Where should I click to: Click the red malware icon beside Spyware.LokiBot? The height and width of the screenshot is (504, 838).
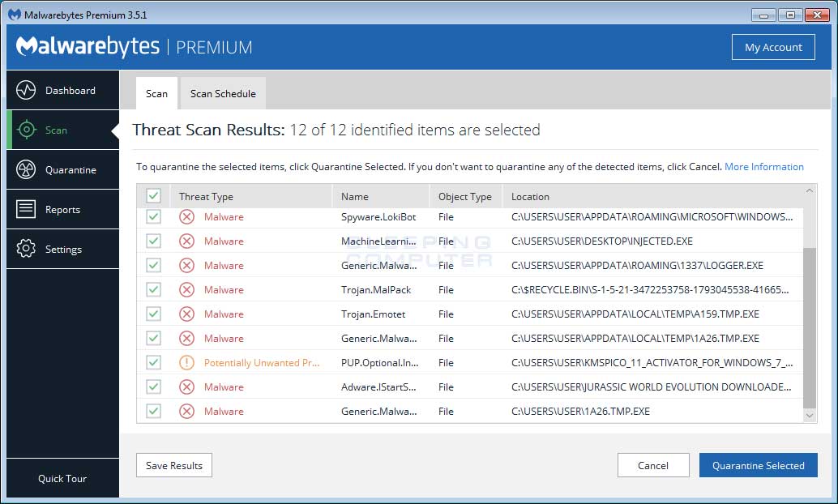[186, 216]
